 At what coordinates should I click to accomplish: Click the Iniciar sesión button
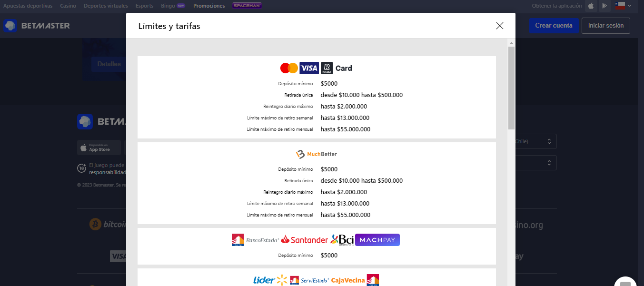click(606, 26)
